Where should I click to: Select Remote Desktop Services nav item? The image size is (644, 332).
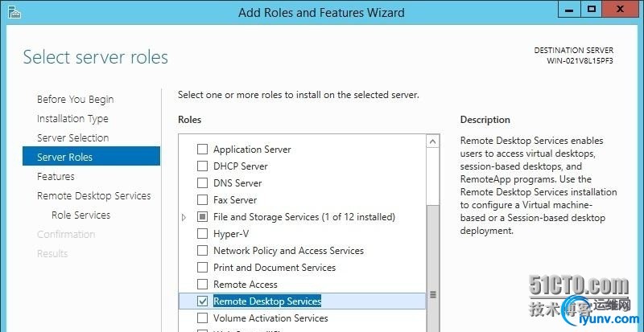point(93,196)
